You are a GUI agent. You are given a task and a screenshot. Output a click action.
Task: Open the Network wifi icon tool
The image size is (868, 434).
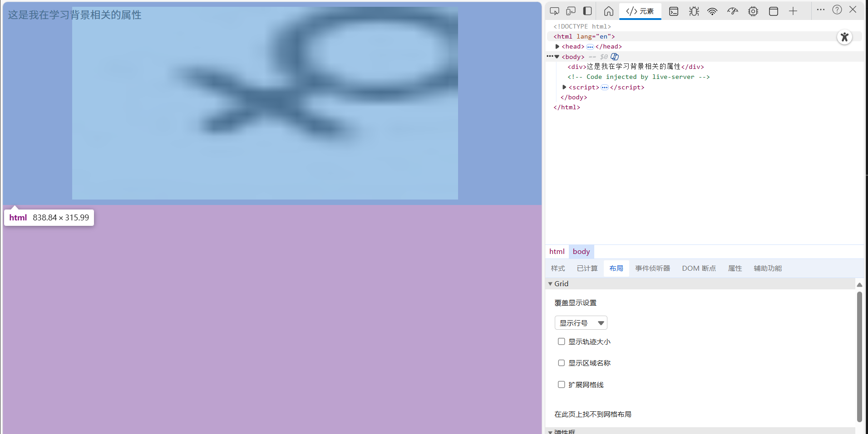coord(712,11)
